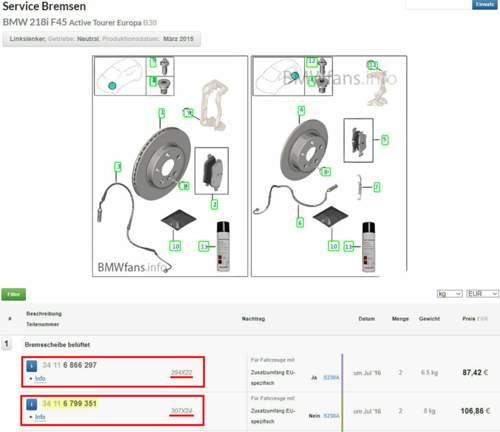Select callout 10 under left grease sachet
500x432 pixels.
pyautogui.click(x=175, y=246)
